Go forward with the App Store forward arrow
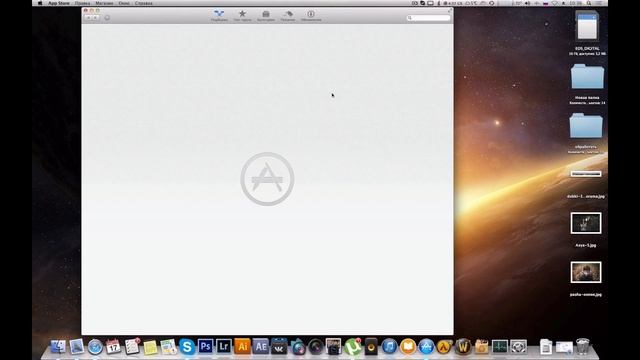 (x=96, y=18)
